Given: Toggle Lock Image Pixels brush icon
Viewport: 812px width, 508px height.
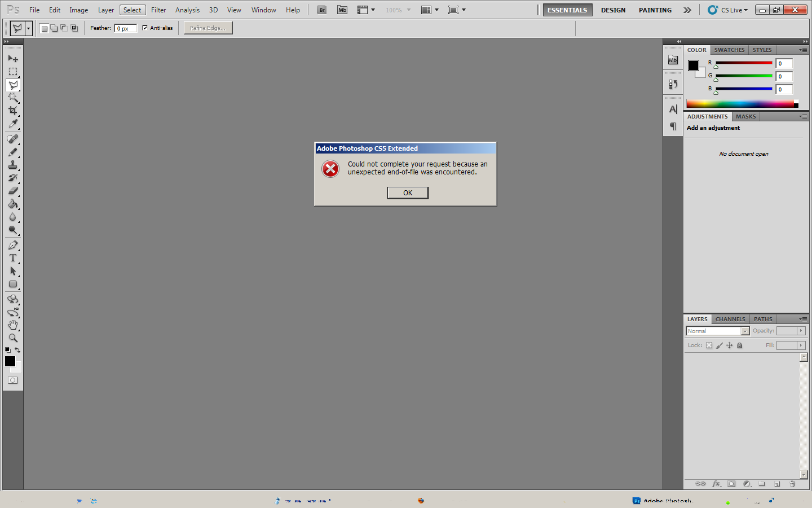Looking at the screenshot, I should [720, 345].
